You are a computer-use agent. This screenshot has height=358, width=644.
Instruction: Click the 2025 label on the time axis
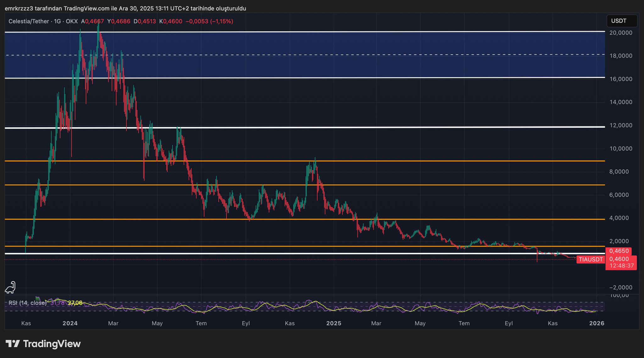[x=334, y=323]
